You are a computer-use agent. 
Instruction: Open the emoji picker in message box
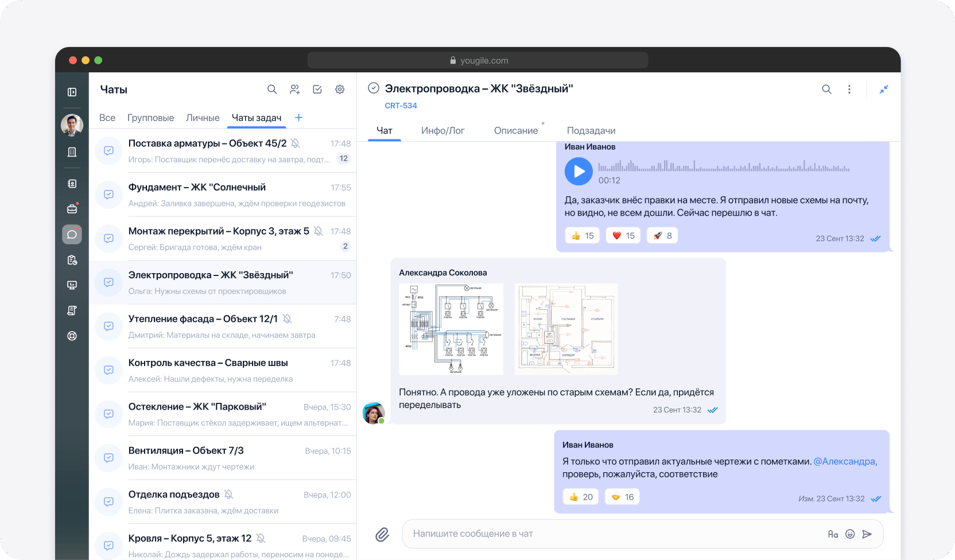pos(850,534)
